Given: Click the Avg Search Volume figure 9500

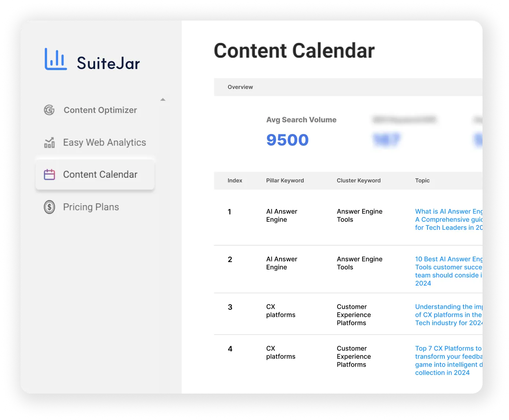Looking at the screenshot, I should [x=288, y=140].
